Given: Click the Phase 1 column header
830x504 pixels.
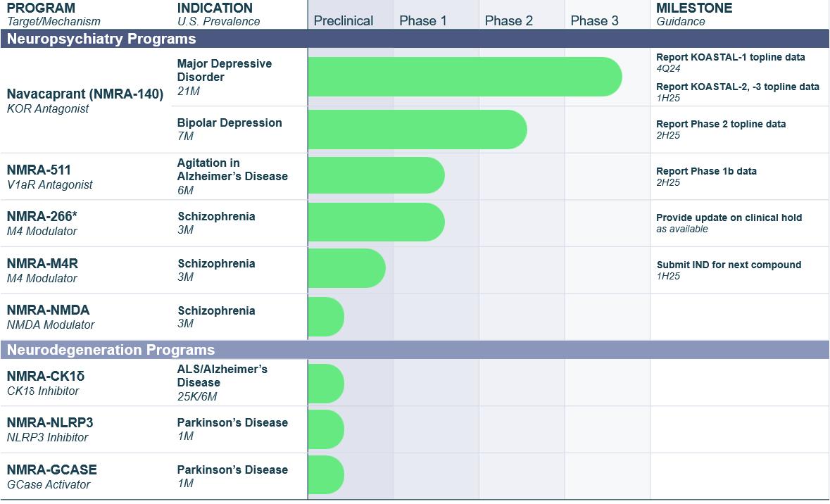Looking at the screenshot, I should (422, 20).
